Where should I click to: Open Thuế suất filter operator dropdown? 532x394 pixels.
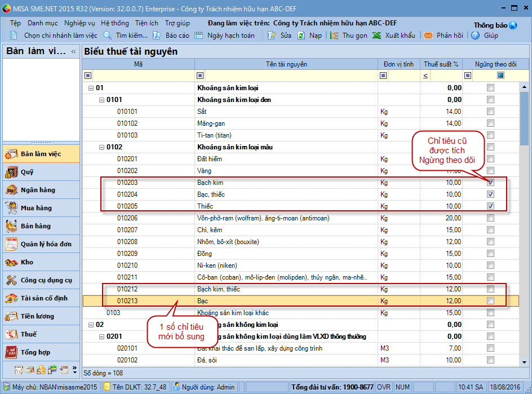click(x=425, y=76)
